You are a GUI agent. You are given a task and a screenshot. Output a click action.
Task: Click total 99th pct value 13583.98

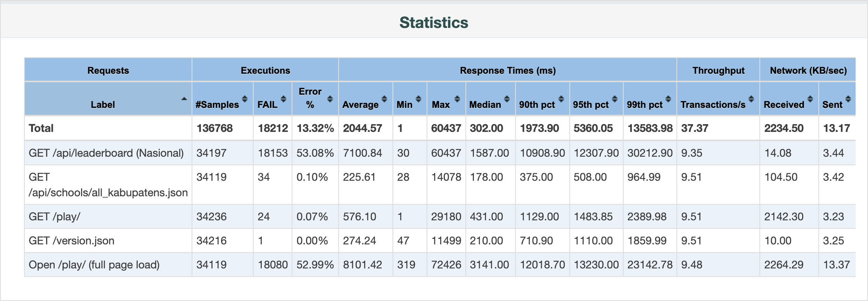(x=650, y=128)
